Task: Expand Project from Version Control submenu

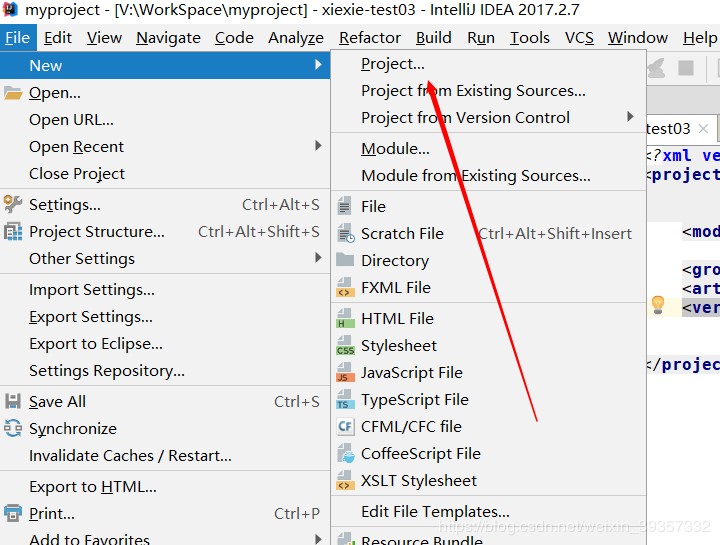Action: 630,117
